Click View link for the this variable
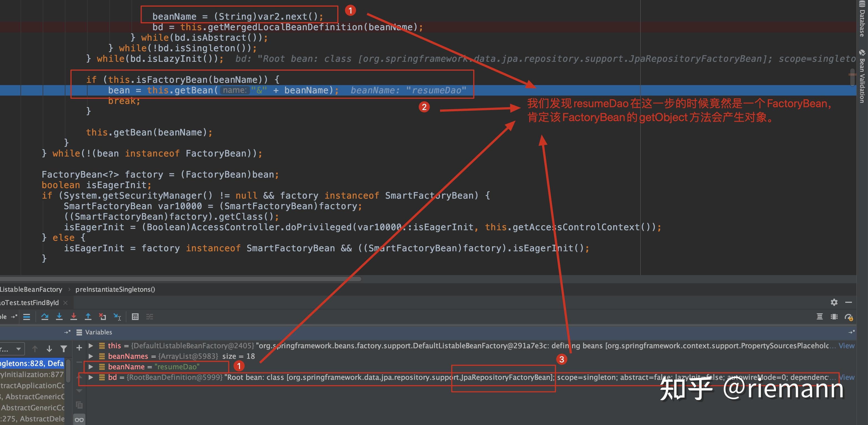Viewport: 868px width, 425px height. coord(846,345)
